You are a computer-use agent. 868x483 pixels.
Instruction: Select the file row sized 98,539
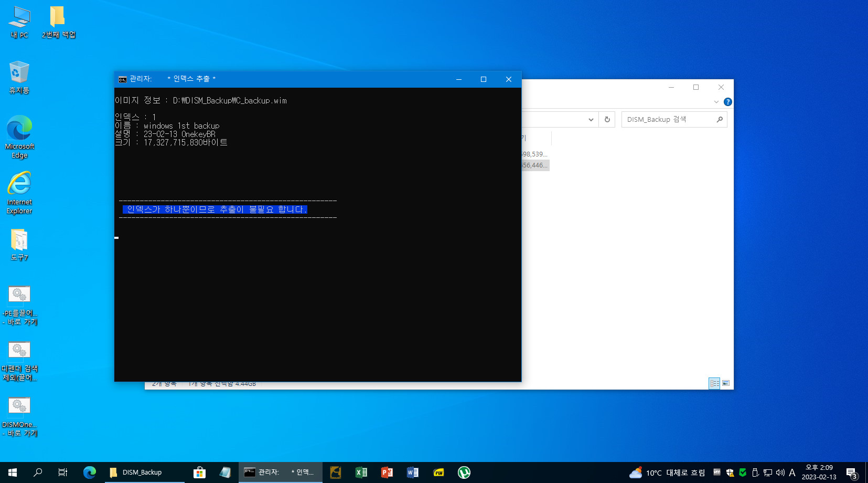tap(535, 154)
